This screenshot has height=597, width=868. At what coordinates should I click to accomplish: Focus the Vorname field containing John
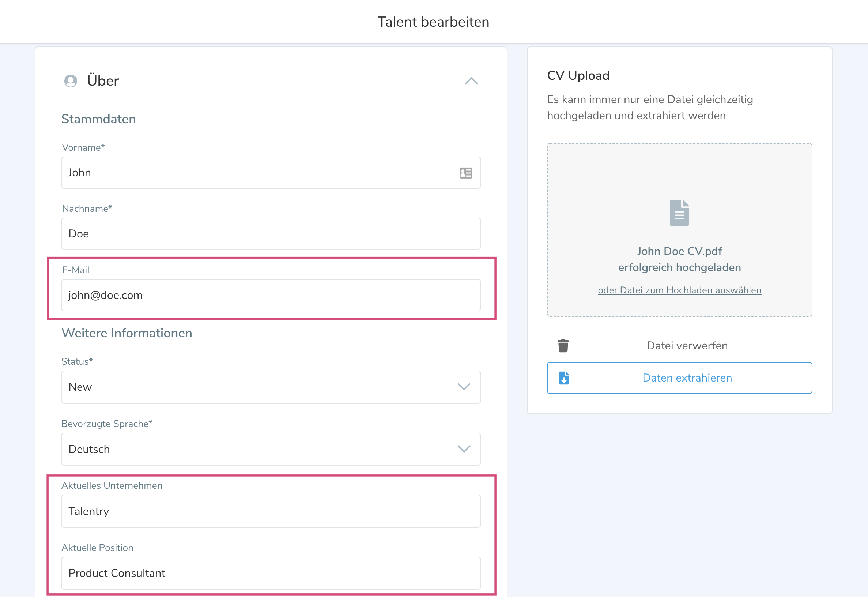(258, 173)
